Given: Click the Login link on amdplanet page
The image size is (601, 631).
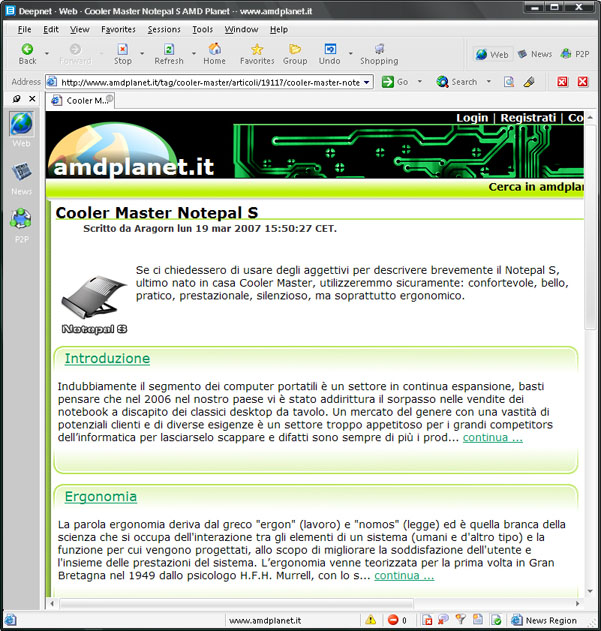Looking at the screenshot, I should (x=472, y=118).
